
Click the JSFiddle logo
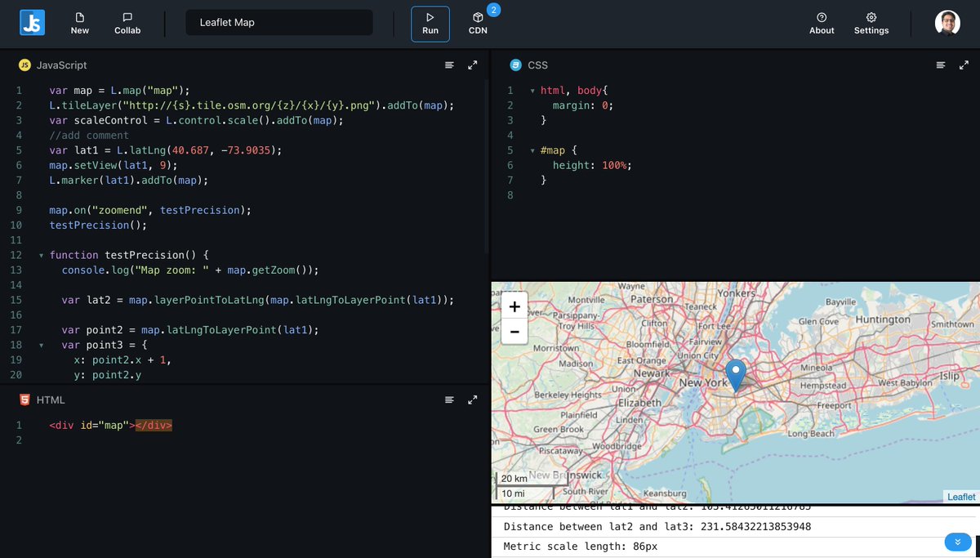[32, 23]
